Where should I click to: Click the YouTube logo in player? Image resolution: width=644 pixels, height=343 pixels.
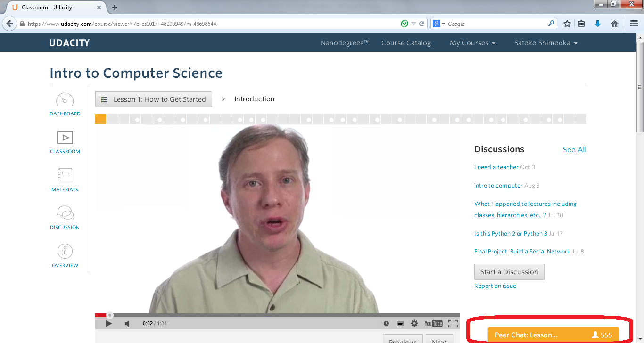pos(433,323)
